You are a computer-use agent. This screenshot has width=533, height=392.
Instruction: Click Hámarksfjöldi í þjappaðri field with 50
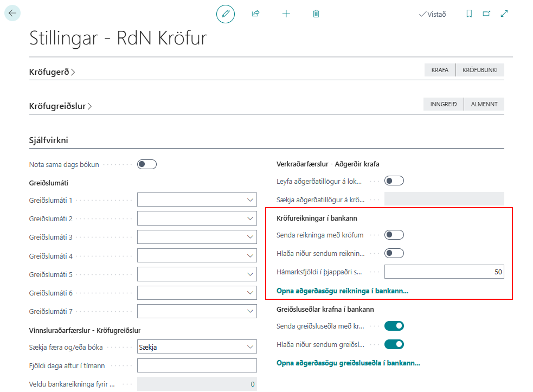[x=444, y=272]
